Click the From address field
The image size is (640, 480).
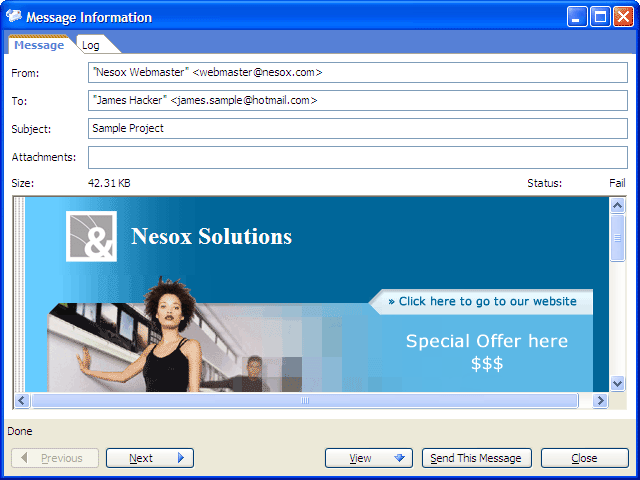358,73
